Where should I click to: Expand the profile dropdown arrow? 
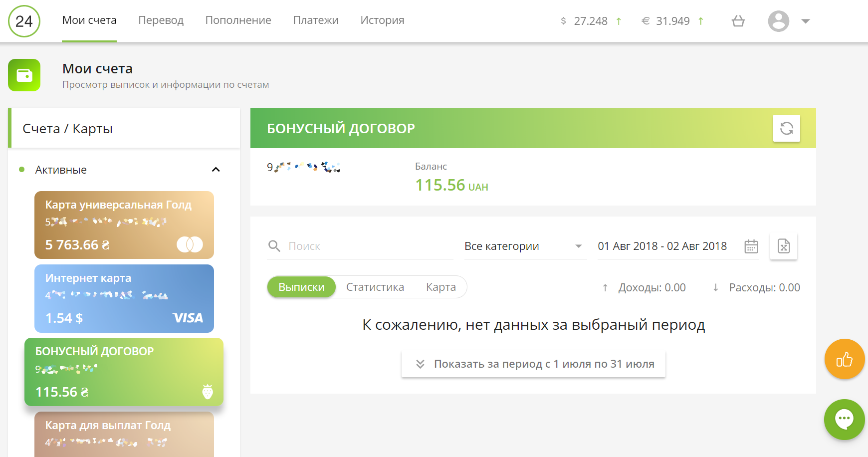805,21
